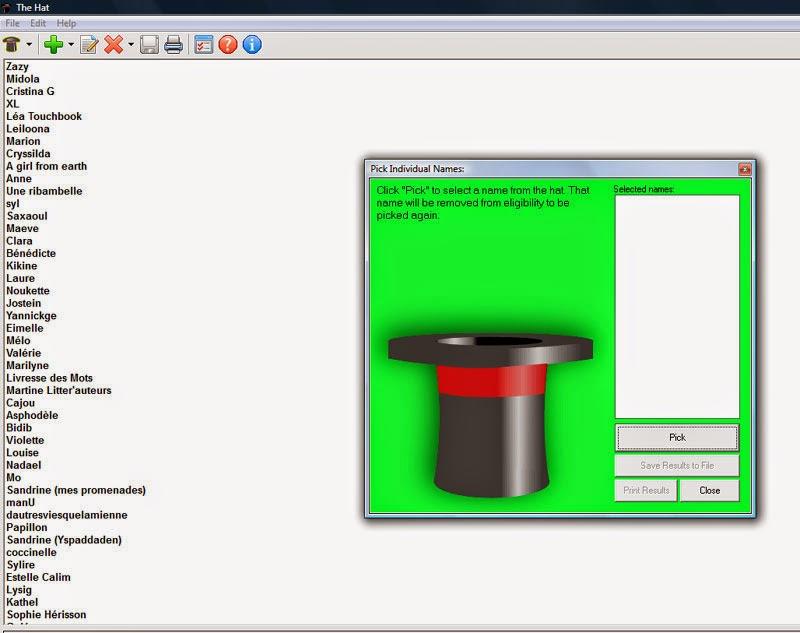Click inside the Selected names list box
The image size is (800, 633).
677,305
